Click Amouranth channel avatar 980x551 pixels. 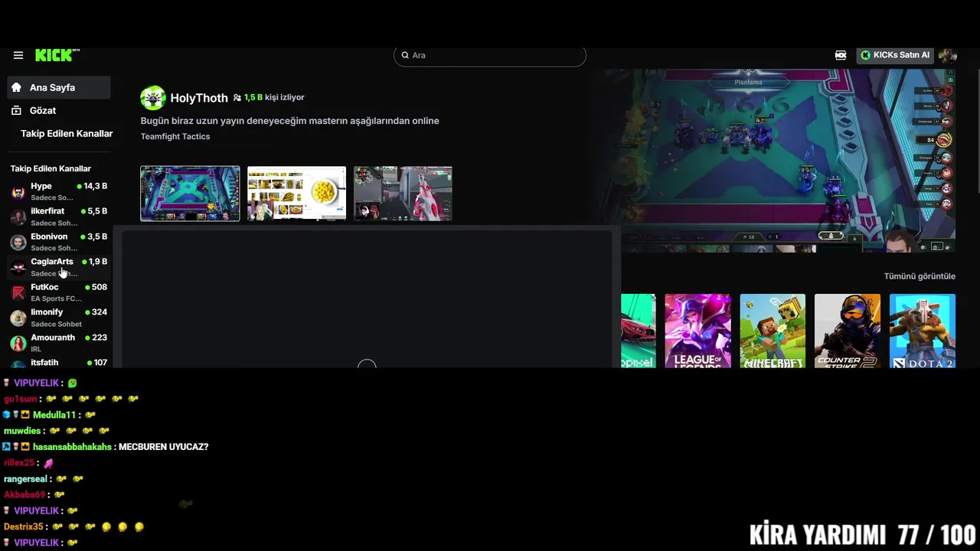pyautogui.click(x=18, y=344)
